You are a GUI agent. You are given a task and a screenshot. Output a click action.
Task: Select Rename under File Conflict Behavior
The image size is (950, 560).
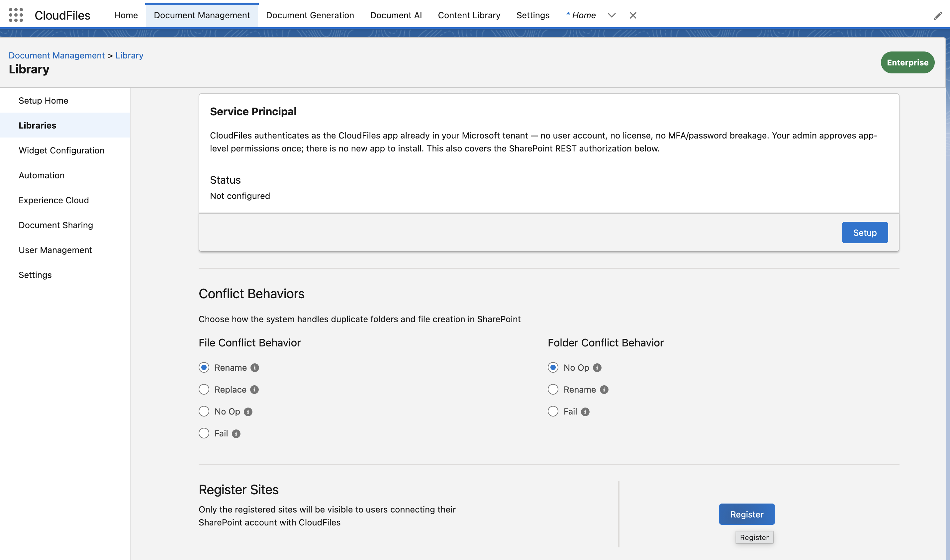click(x=204, y=368)
